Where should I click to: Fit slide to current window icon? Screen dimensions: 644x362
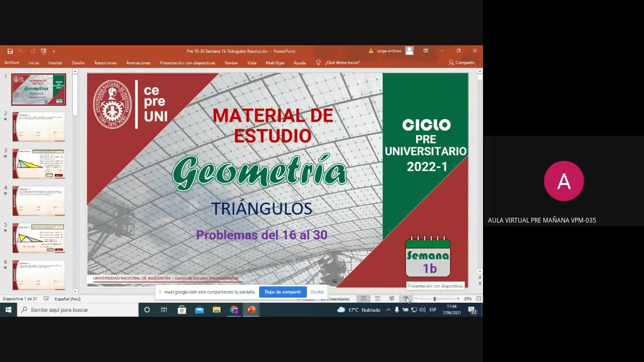(478, 299)
